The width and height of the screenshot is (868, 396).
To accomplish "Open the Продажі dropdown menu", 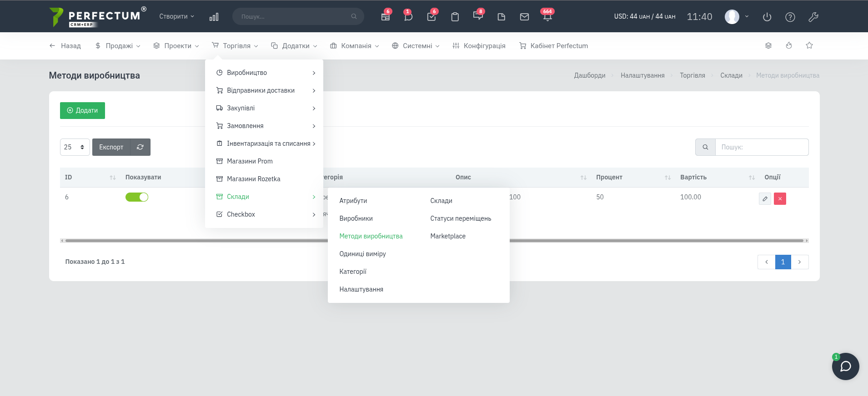I will click(118, 46).
